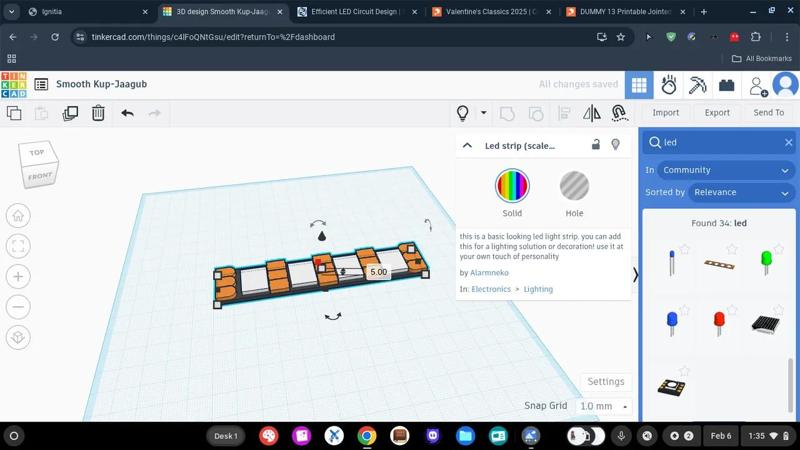Viewport: 800px width, 450px height.
Task: Open Bricks mode with the brick icon
Action: point(726,85)
